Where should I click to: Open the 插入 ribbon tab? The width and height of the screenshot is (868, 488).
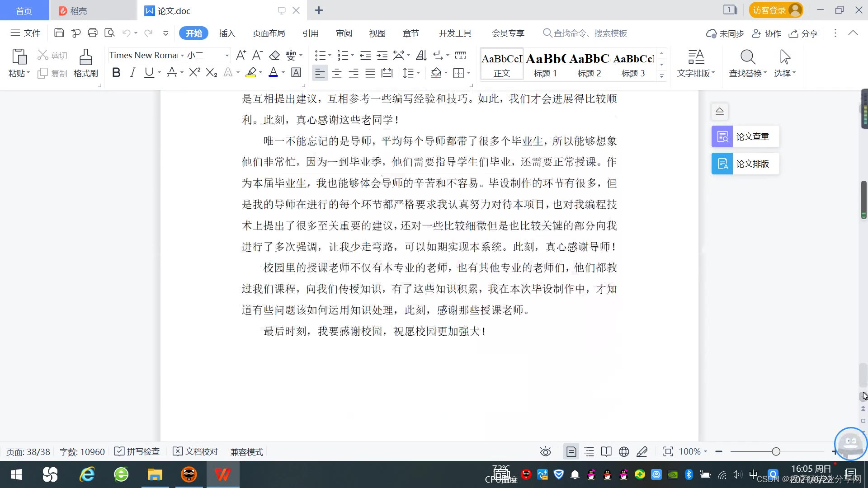[227, 33]
